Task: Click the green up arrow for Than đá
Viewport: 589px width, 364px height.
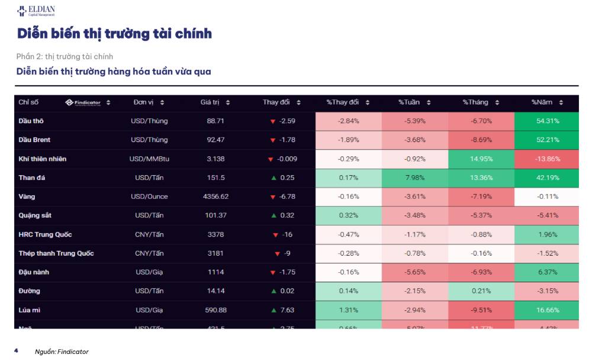Action: (274, 178)
